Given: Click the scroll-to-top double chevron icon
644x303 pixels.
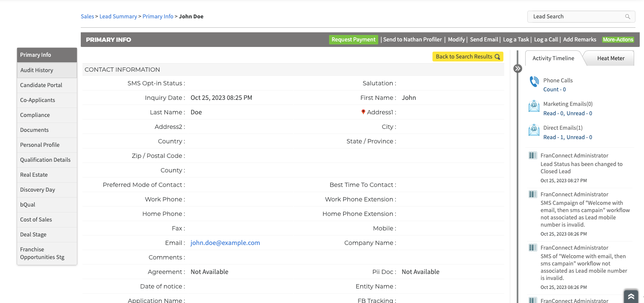Looking at the screenshot, I should pos(631,297).
